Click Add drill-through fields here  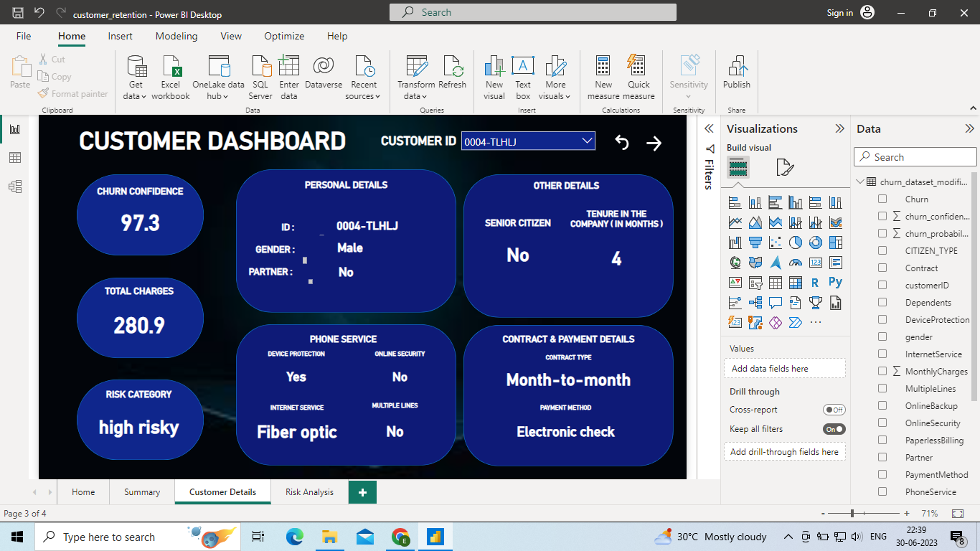click(784, 452)
